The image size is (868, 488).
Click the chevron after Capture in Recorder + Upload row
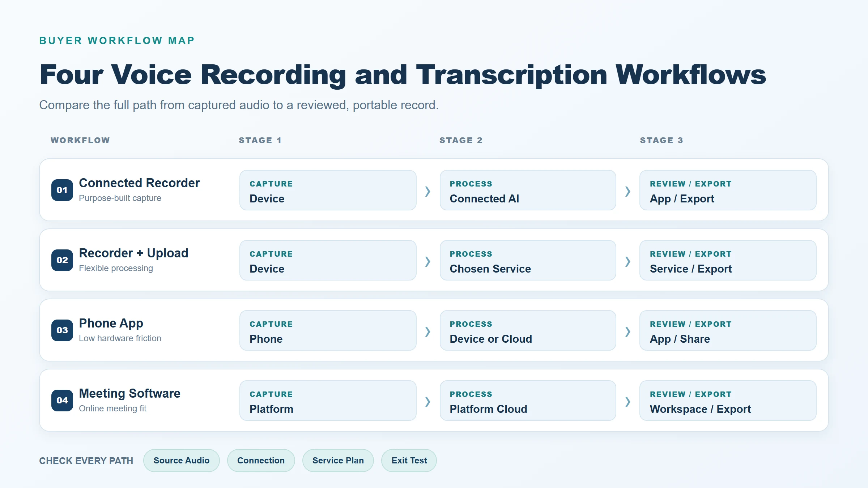(428, 261)
